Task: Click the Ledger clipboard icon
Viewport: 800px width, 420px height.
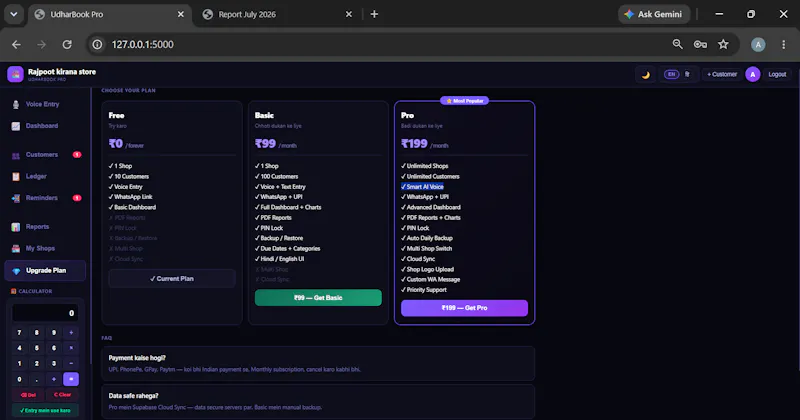Action: pyautogui.click(x=16, y=177)
